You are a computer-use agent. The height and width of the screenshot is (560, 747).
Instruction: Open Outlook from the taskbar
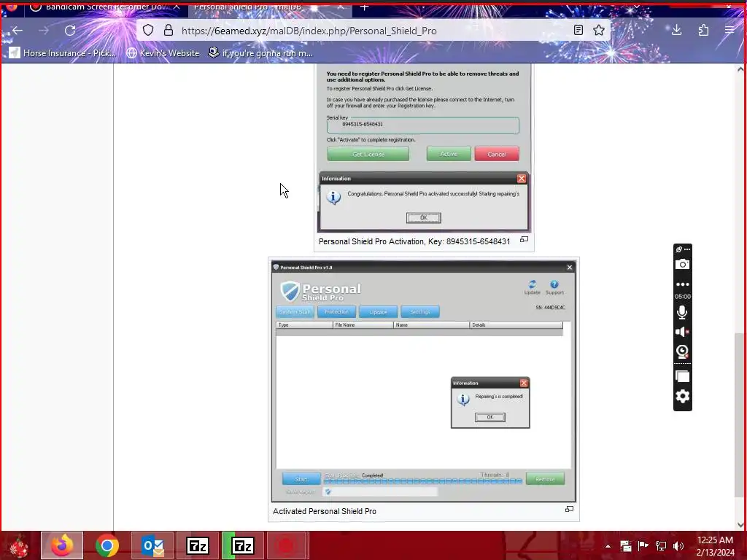click(x=152, y=545)
